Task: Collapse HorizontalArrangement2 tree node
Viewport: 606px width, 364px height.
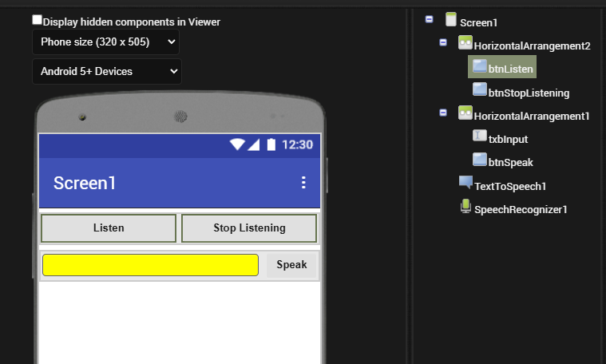Action: click(443, 42)
